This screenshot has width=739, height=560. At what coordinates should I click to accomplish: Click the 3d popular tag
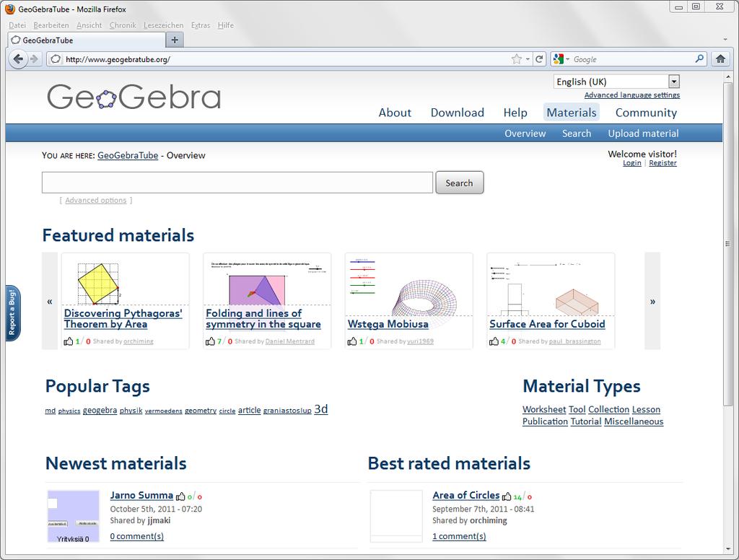click(x=321, y=408)
